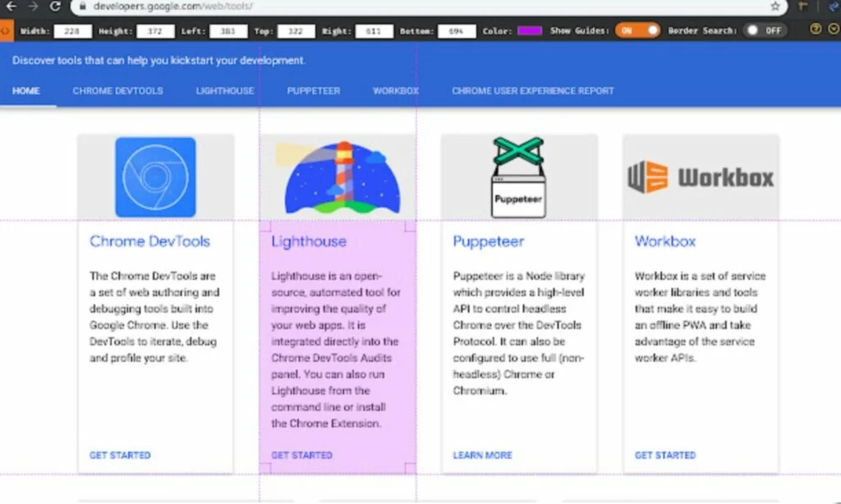Go to the Puppeteer navigation tab
This screenshot has height=504, width=841.
click(x=313, y=91)
